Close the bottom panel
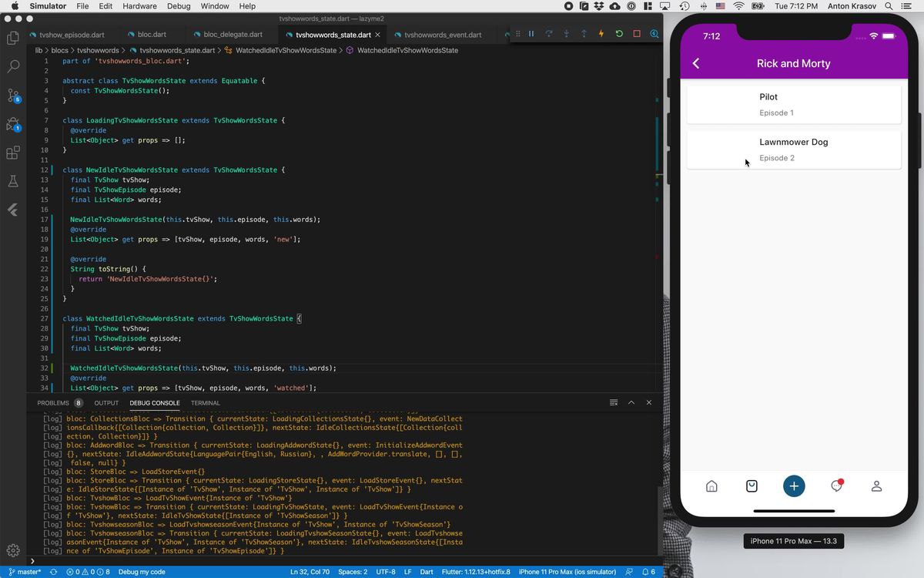This screenshot has width=924, height=578. click(649, 402)
